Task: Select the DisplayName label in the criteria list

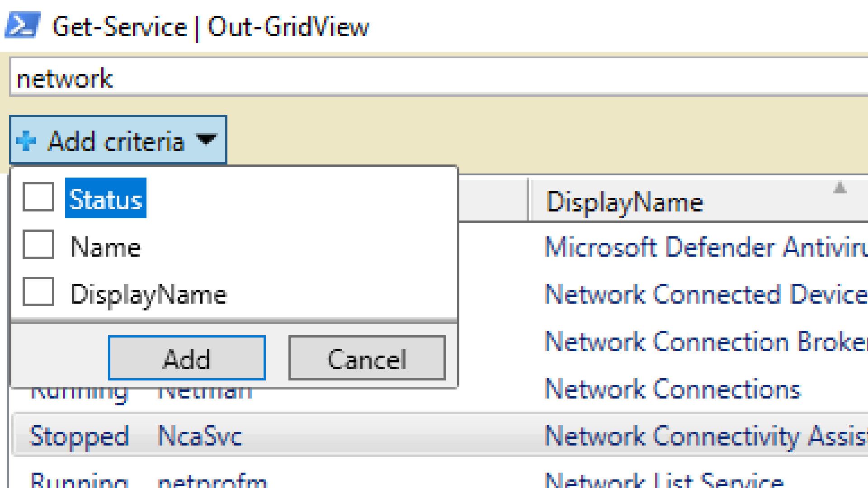Action: [x=148, y=295]
